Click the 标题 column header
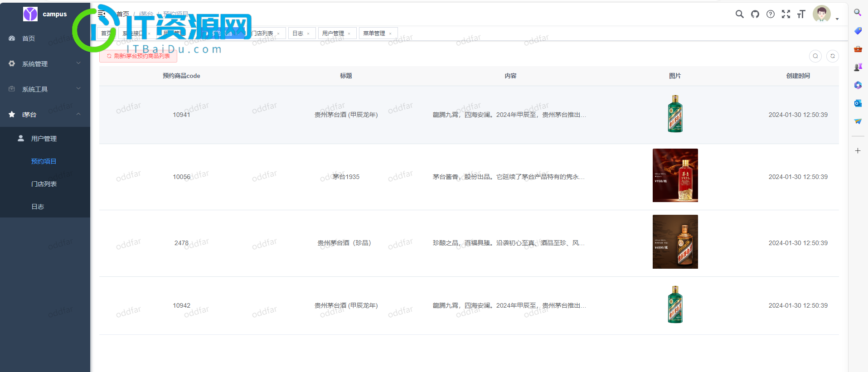The width and height of the screenshot is (868, 372). pyautogui.click(x=346, y=76)
